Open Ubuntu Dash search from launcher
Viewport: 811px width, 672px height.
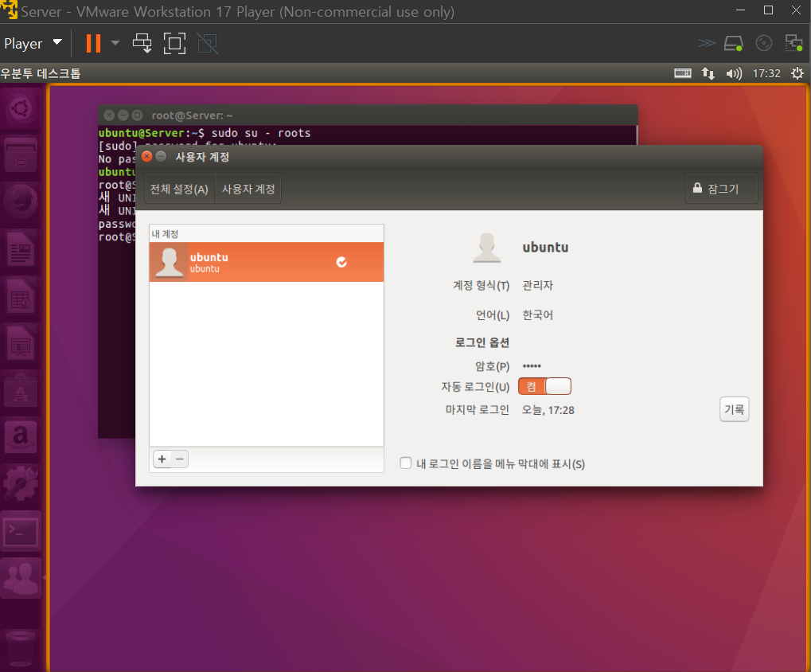(21, 109)
